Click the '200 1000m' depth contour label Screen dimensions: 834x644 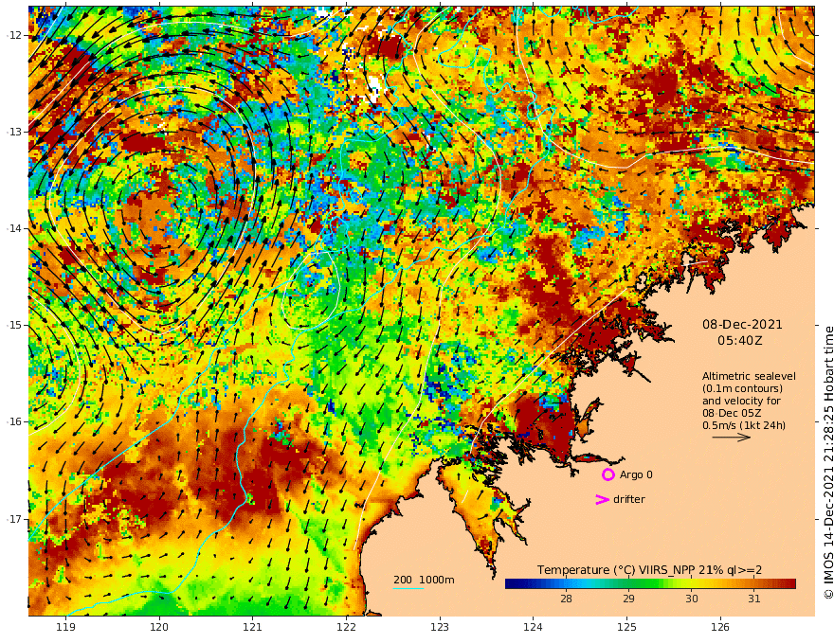pyautogui.click(x=424, y=580)
